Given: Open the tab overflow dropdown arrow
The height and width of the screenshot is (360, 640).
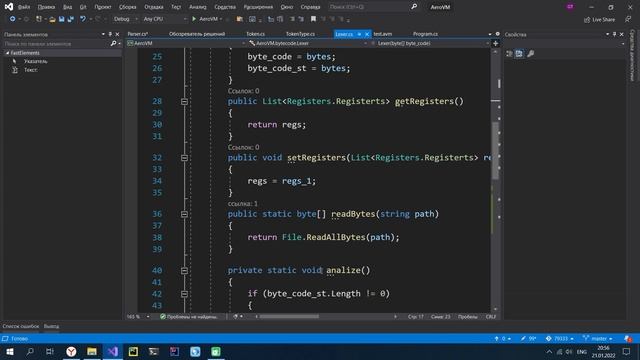Looking at the screenshot, I should tap(490, 34).
